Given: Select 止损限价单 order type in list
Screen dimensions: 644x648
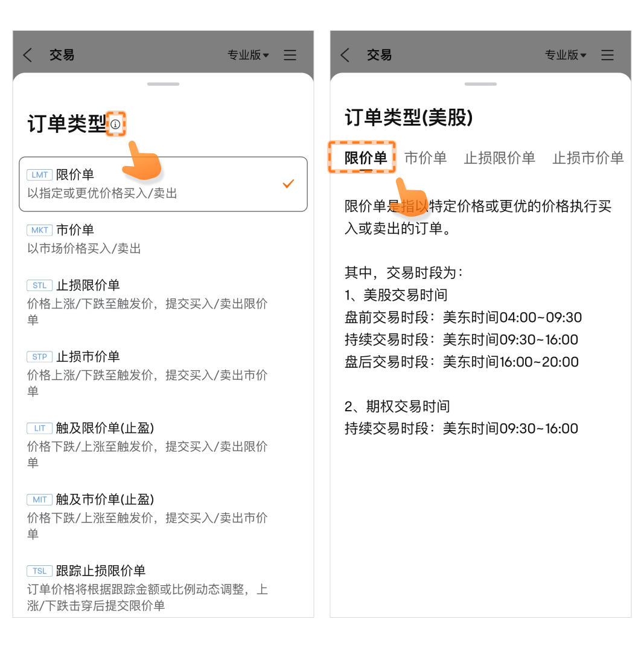Looking at the screenshot, I should [163, 303].
